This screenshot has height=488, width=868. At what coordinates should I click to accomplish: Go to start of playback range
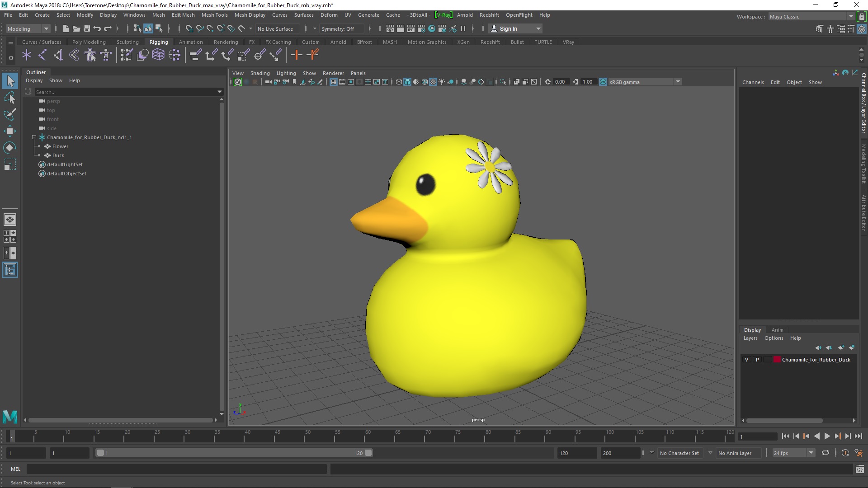click(x=785, y=436)
